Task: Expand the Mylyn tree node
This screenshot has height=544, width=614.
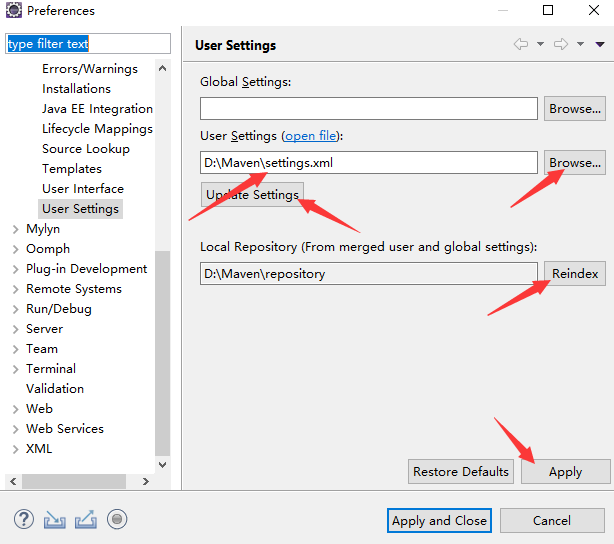Action: [x=15, y=229]
